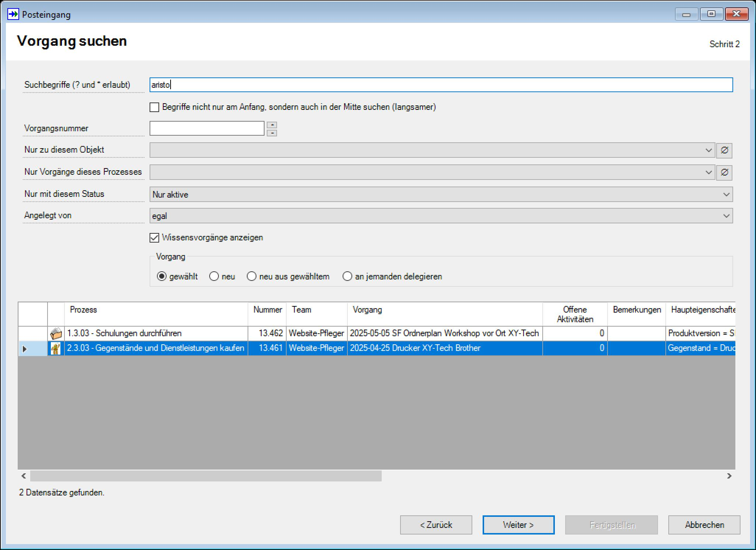Open the 'Nur mit diesem Status' dropdown
756x550 pixels.
[x=441, y=194]
